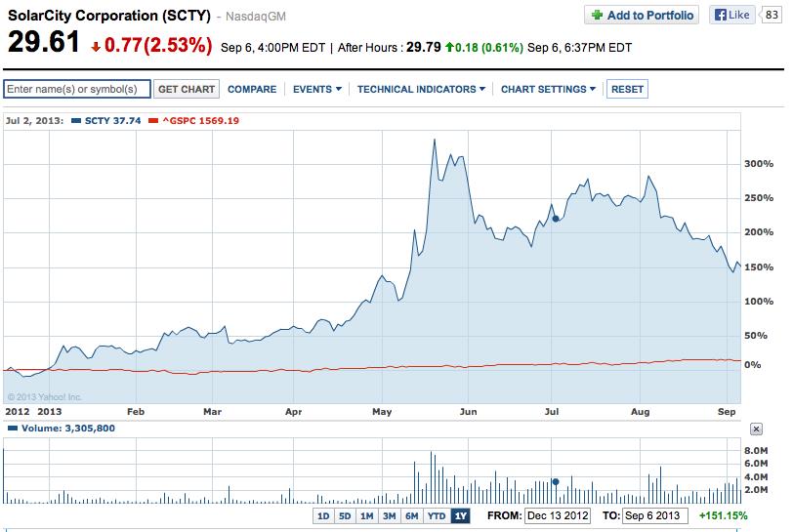
Task: Select the 5D time range tab
Action: tap(345, 515)
